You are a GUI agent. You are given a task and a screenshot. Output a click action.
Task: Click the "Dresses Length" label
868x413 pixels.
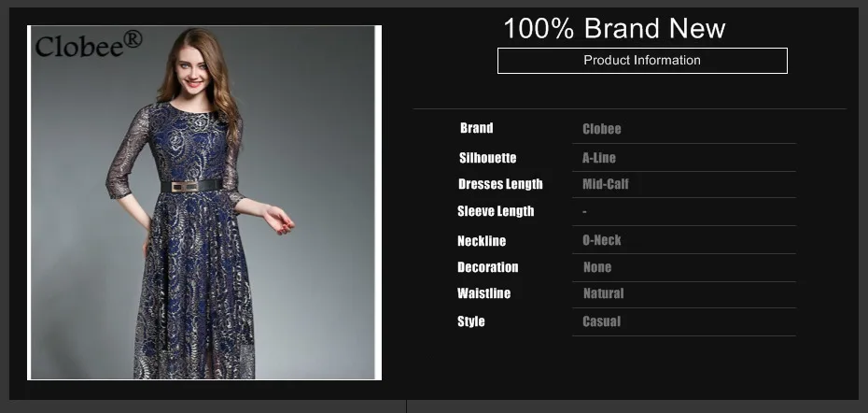click(x=500, y=184)
